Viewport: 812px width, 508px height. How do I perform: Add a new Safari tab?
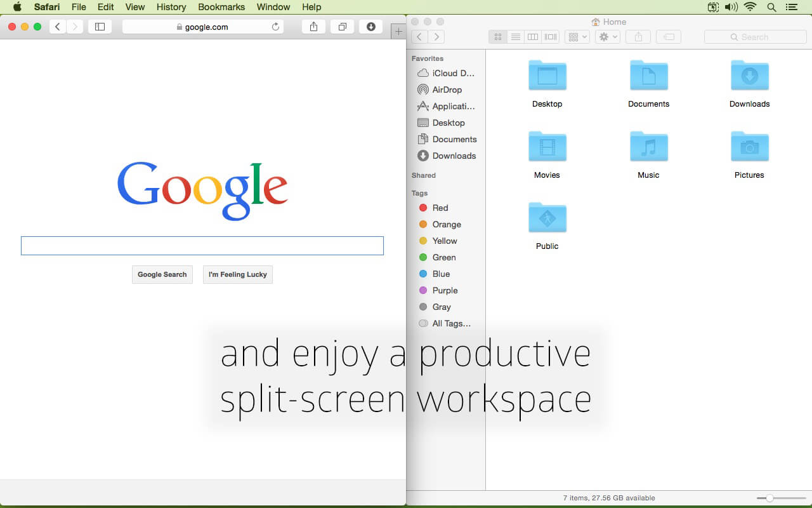click(398, 31)
